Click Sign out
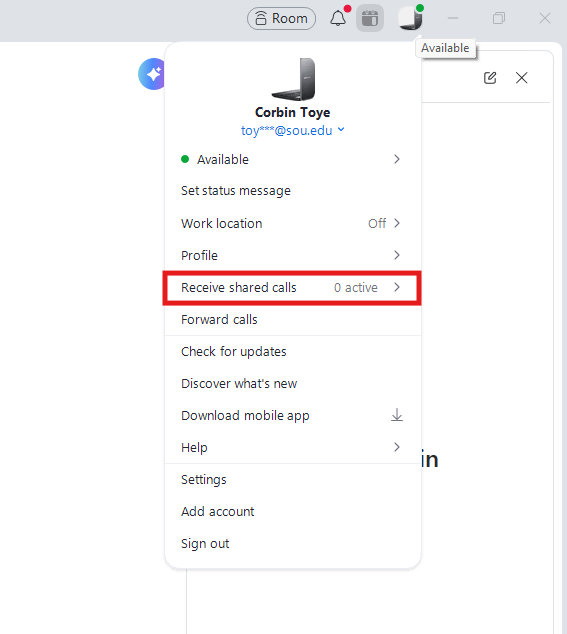 coord(293,543)
